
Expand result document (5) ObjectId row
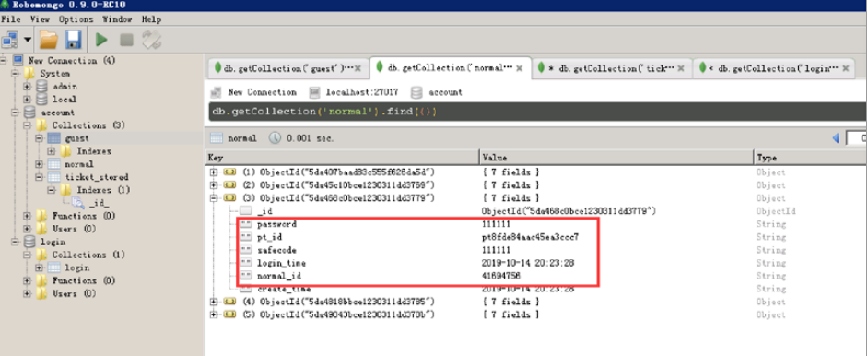[x=214, y=314]
